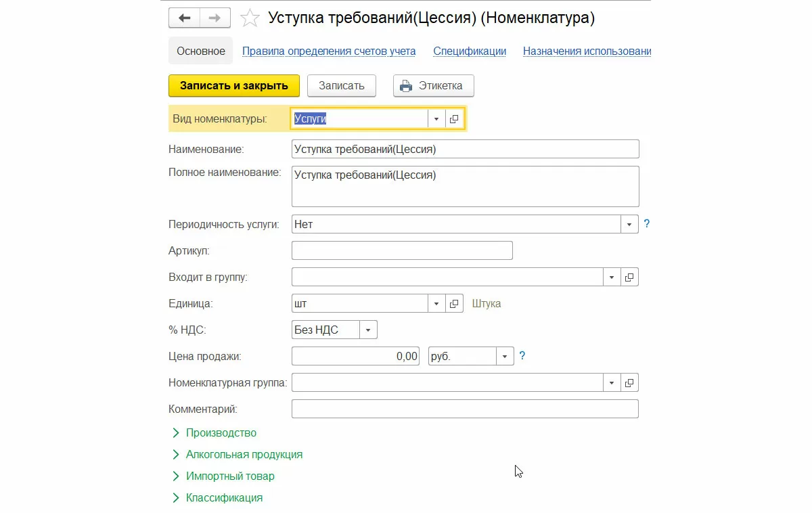The height and width of the screenshot is (513, 812).
Task: Open the currency руб. dropdown arrow
Action: [505, 356]
